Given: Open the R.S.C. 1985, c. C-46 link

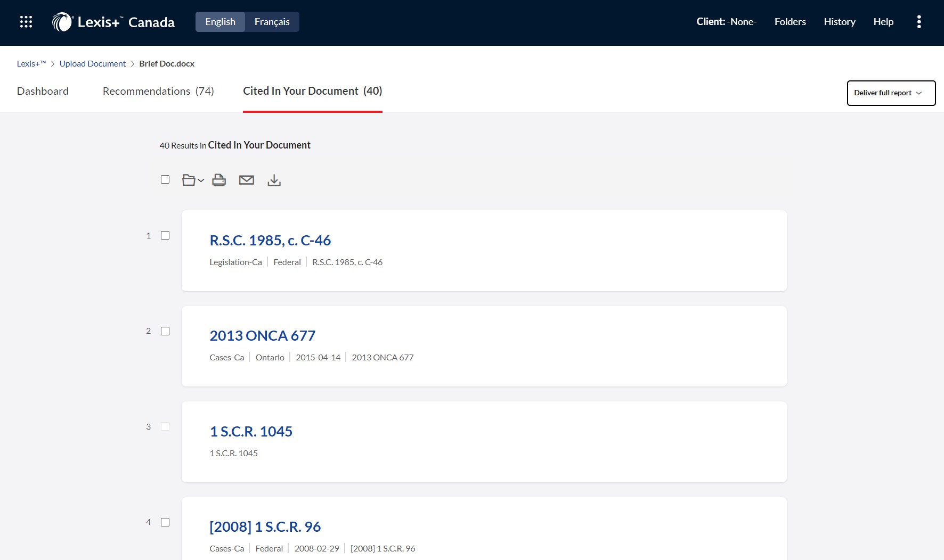Looking at the screenshot, I should click(x=270, y=241).
